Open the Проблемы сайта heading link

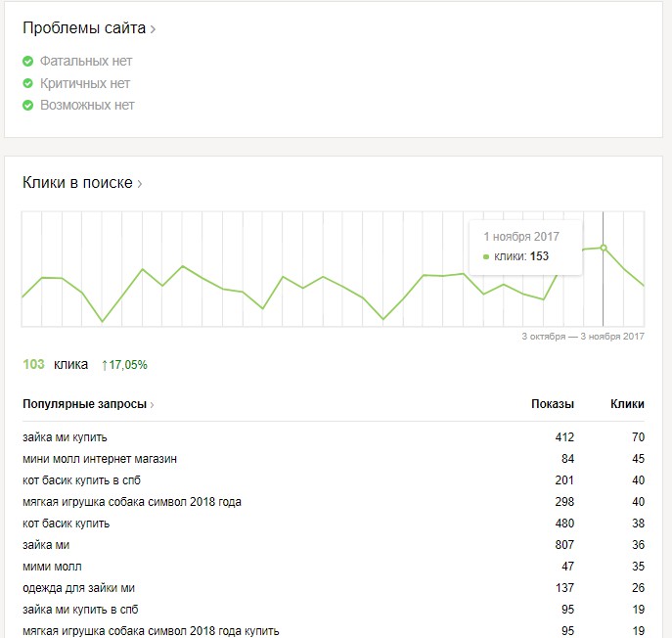[x=84, y=28]
